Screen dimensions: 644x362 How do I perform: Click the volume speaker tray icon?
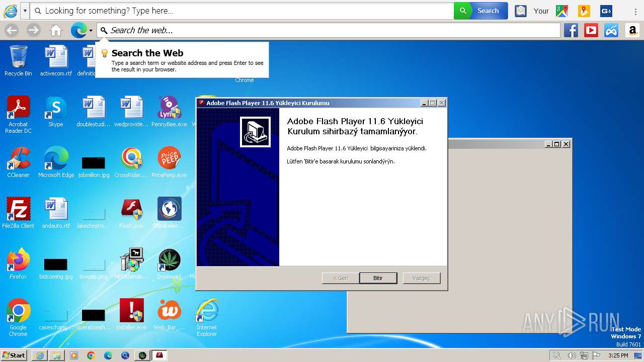pyautogui.click(x=572, y=355)
